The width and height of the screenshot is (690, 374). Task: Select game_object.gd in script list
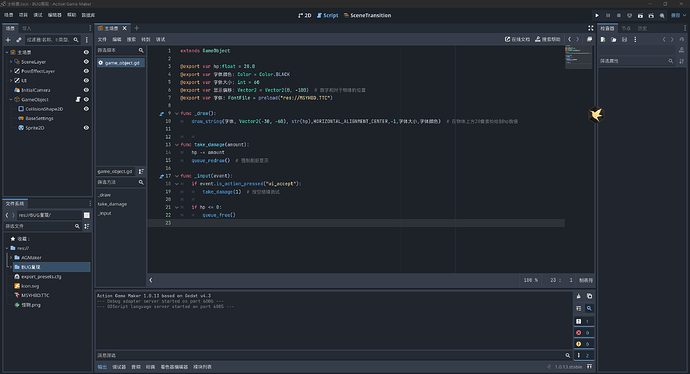pos(121,63)
